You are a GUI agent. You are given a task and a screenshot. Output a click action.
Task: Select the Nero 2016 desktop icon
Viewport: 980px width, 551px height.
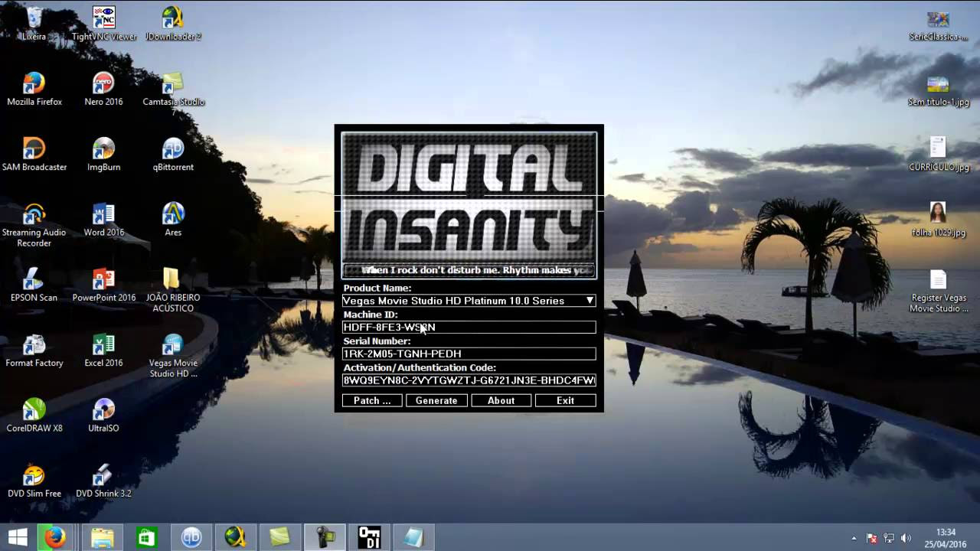pos(103,89)
